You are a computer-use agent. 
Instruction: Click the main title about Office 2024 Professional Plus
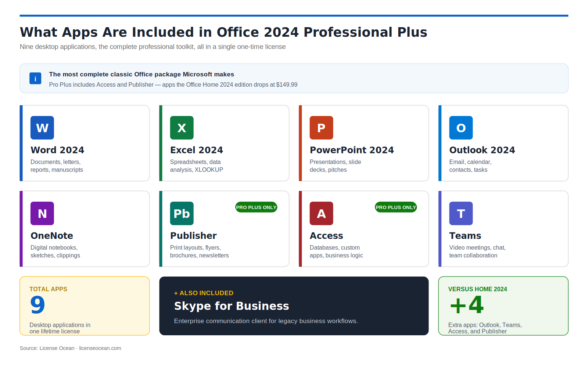coord(223,32)
